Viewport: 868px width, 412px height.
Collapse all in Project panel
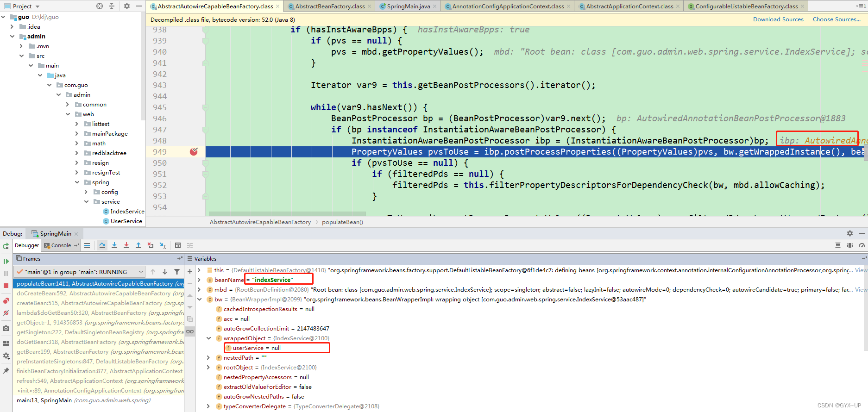click(112, 6)
